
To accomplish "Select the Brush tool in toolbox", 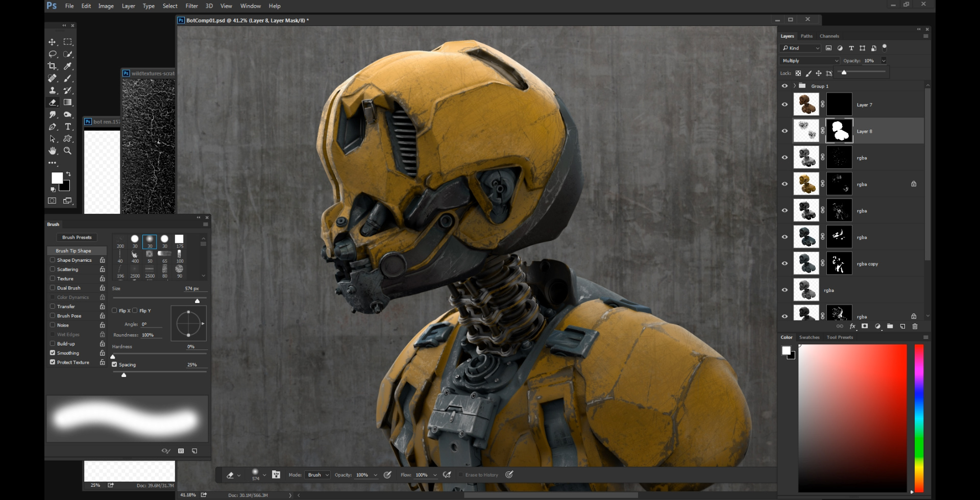I will (67, 78).
